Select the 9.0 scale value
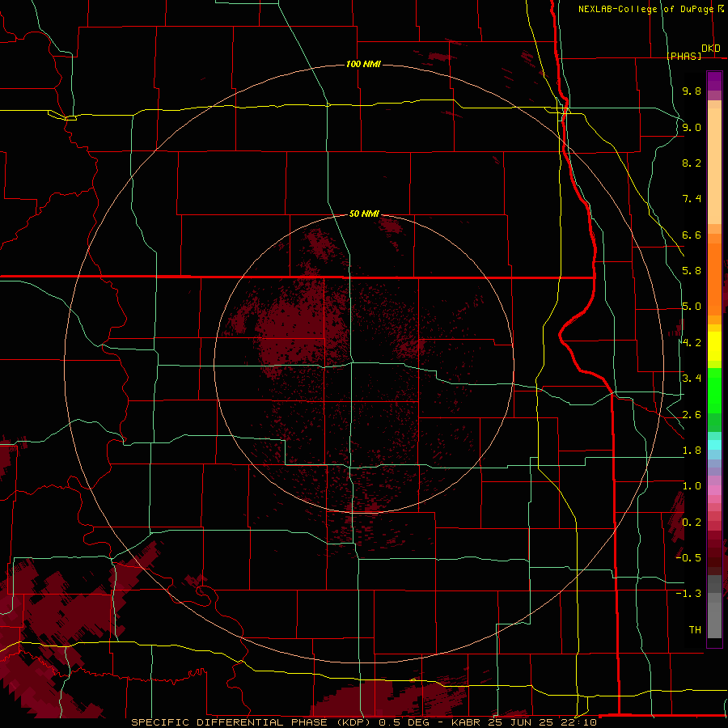 point(692,127)
